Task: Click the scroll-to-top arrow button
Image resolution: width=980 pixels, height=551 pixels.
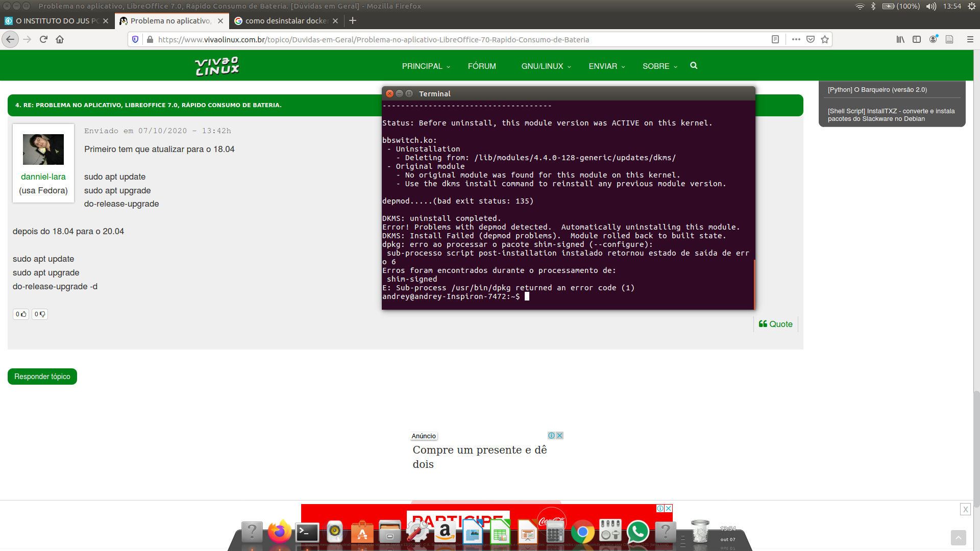Action: [958, 538]
